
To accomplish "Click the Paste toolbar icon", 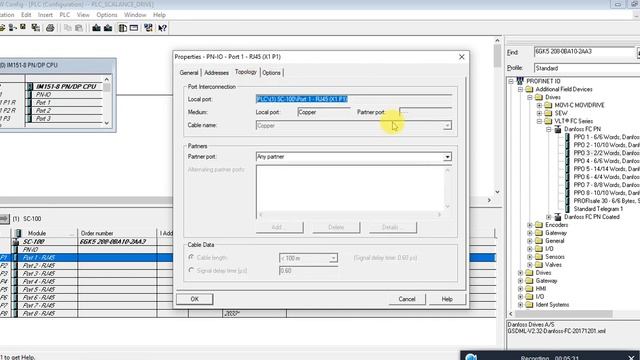I will [x=79, y=28].
